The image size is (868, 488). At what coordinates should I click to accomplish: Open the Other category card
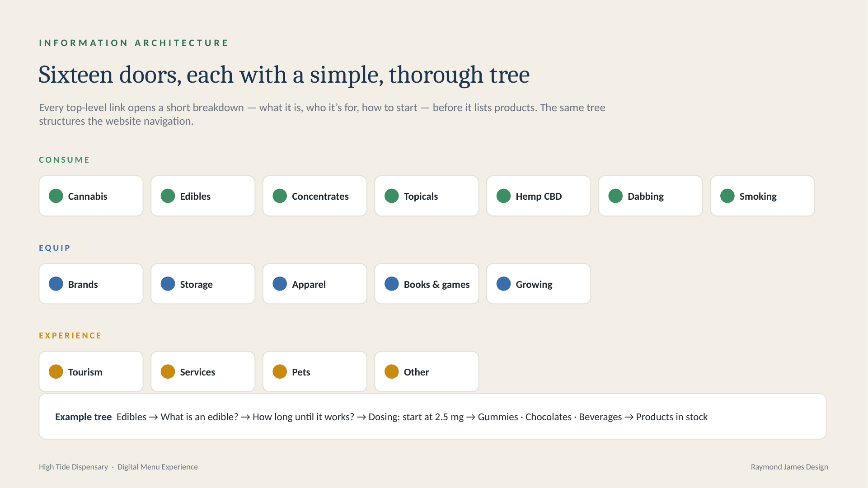click(427, 372)
